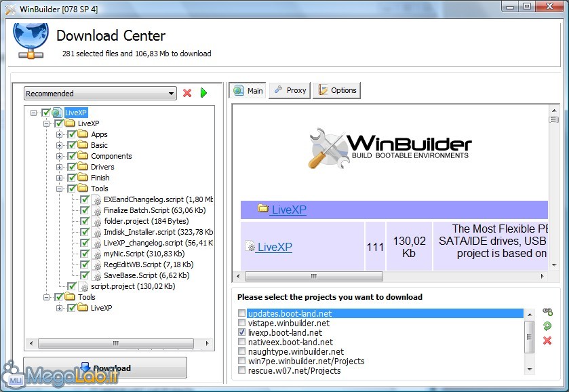Enable the naughtype.winbuilder.net checkbox

(x=241, y=351)
